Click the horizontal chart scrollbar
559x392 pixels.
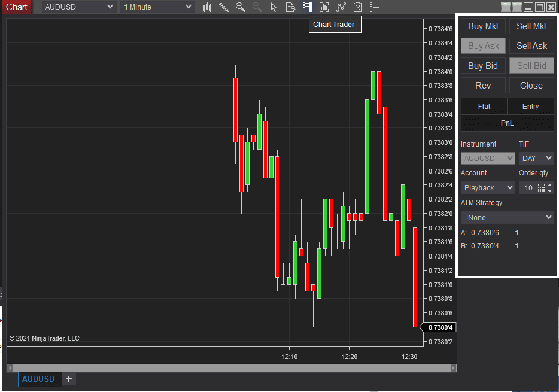(x=232, y=368)
